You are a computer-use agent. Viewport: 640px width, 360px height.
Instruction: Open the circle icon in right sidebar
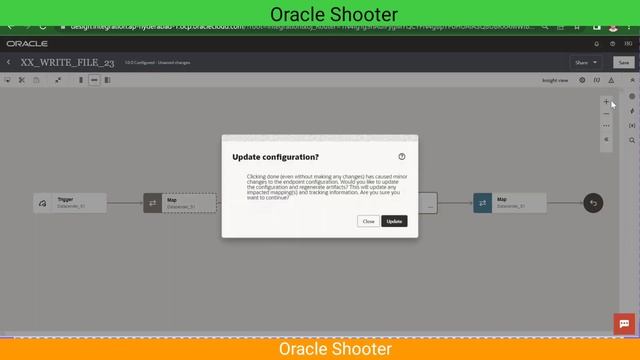pos(632,96)
